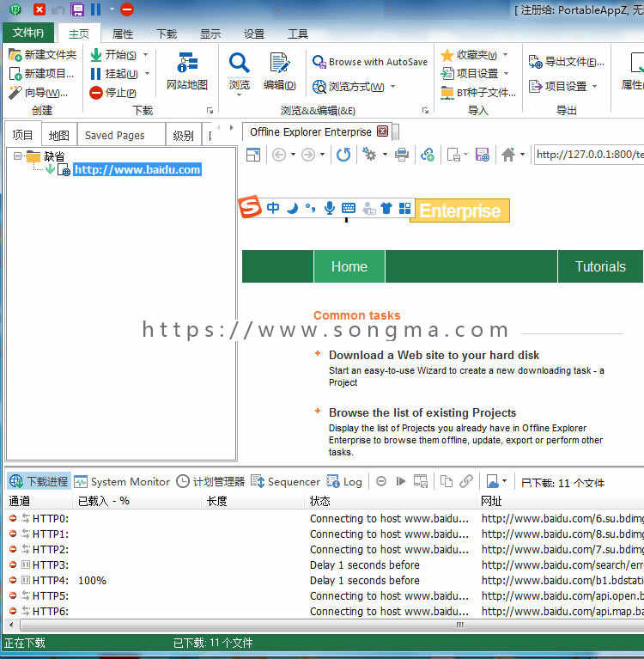Collapse the 缺省 folder tree node
The width and height of the screenshot is (644, 659).
(x=17, y=156)
